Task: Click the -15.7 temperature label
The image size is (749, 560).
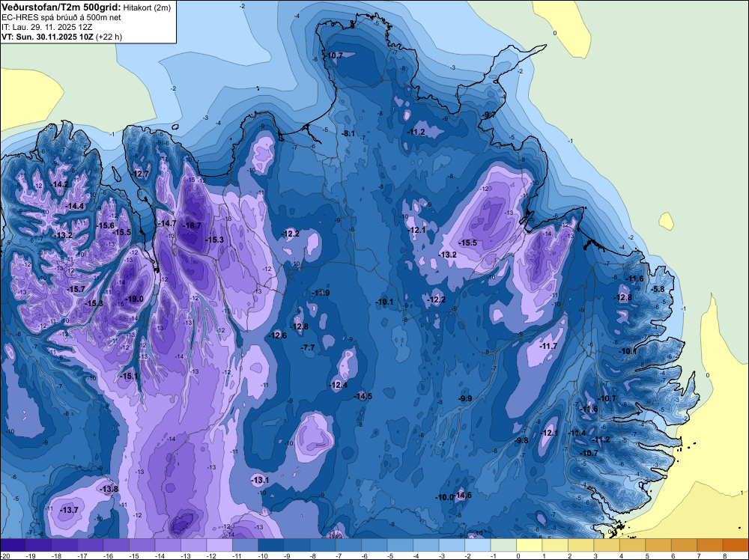Action: (x=76, y=289)
